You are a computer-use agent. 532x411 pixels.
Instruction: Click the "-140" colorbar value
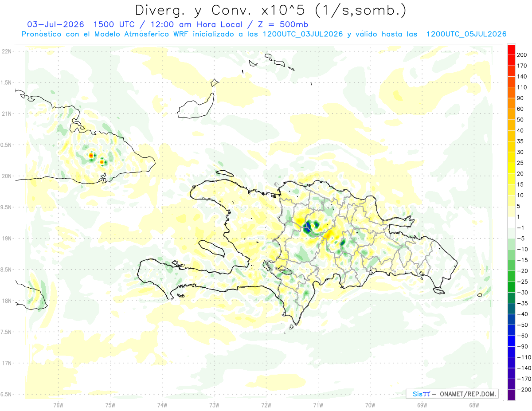(x=523, y=368)
